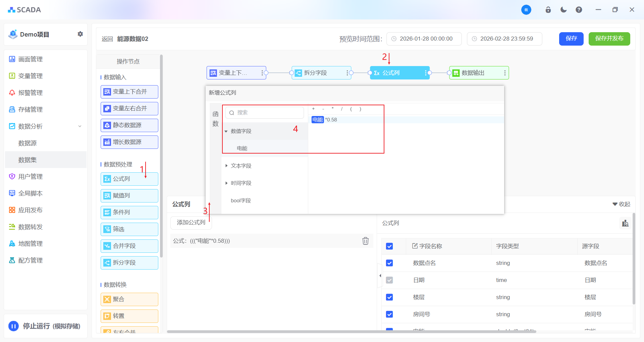Screen dimensions: 644x342
Task: Expand the 文本字段 tree group
Action: [x=226, y=166]
